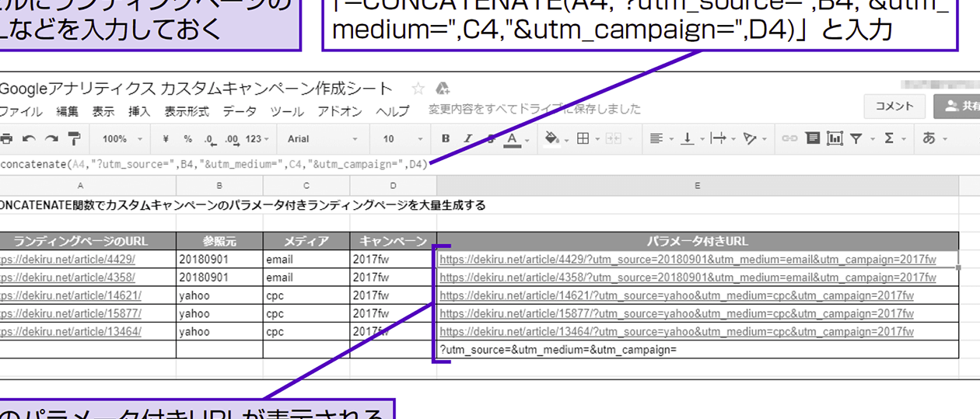
Task: Open the fill color paint bucket
Action: click(551, 139)
